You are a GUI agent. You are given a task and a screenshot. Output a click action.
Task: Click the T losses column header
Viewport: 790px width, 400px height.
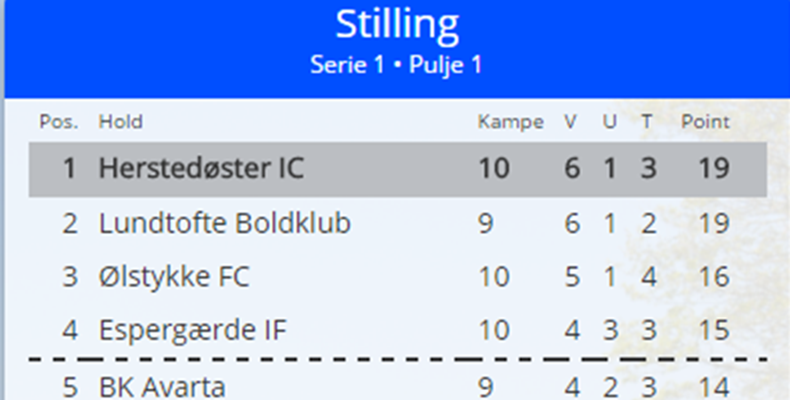point(647,121)
